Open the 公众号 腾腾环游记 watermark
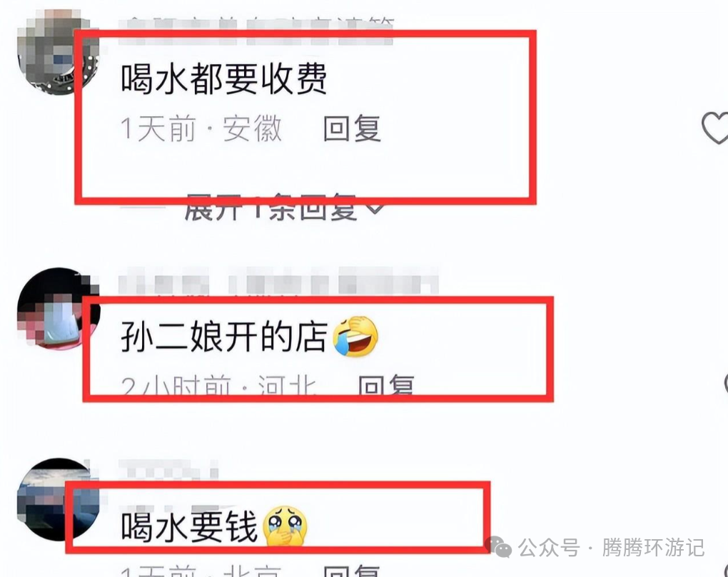728x577 pixels. point(595,547)
